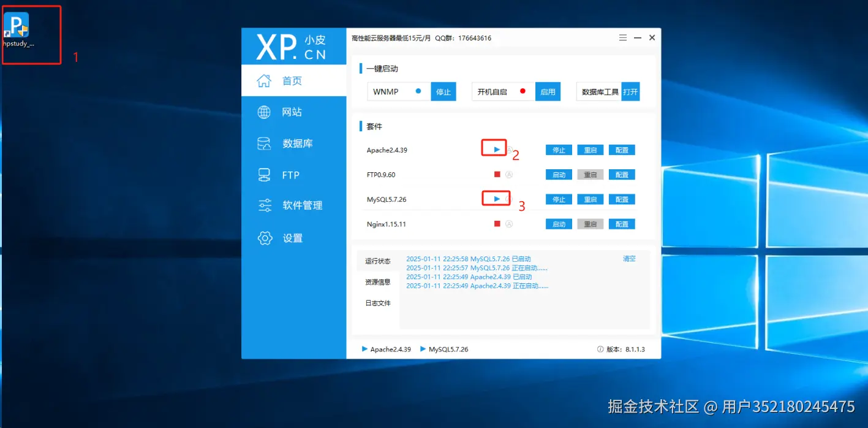Select log line 22:25:49 Apache2.4.39 已启动
868x428 pixels.
tap(469, 277)
